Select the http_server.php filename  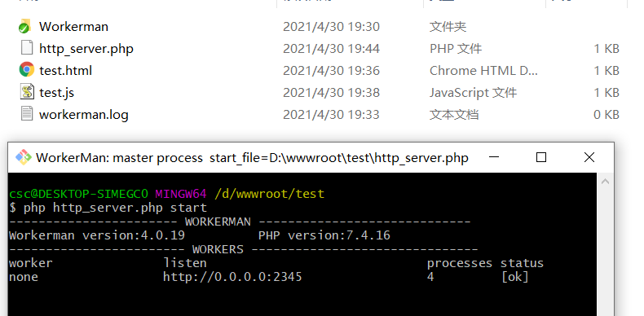tap(86, 49)
